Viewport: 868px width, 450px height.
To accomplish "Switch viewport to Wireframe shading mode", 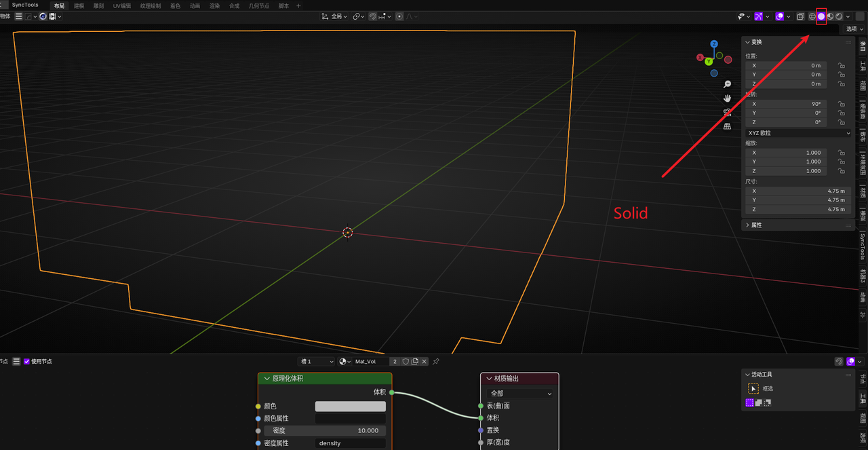I will [x=812, y=16].
